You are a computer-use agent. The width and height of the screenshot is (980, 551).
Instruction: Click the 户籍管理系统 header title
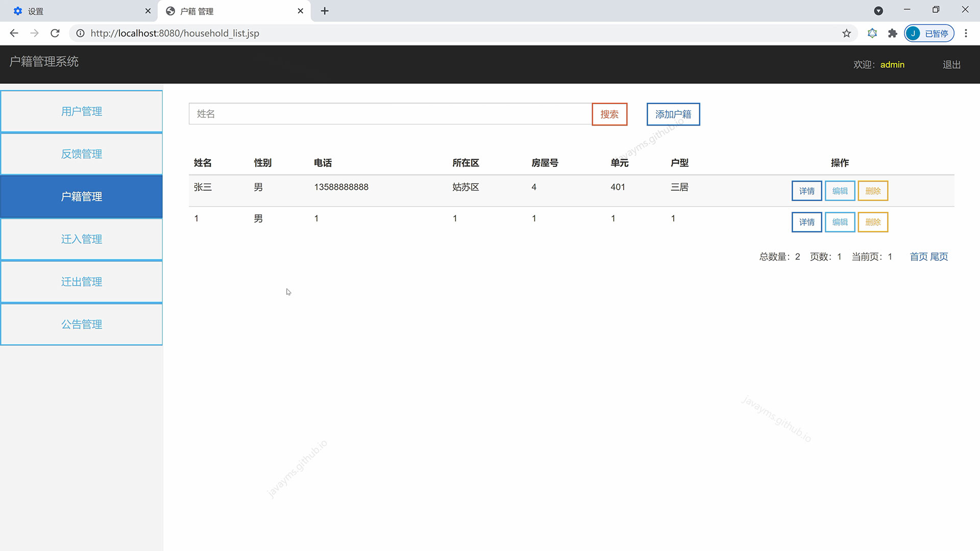[44, 62]
